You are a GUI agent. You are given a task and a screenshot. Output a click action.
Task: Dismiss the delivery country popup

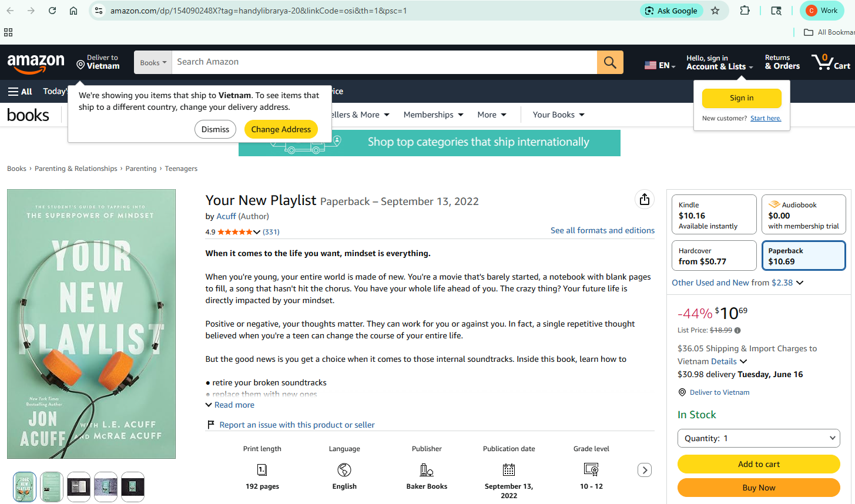pyautogui.click(x=215, y=129)
